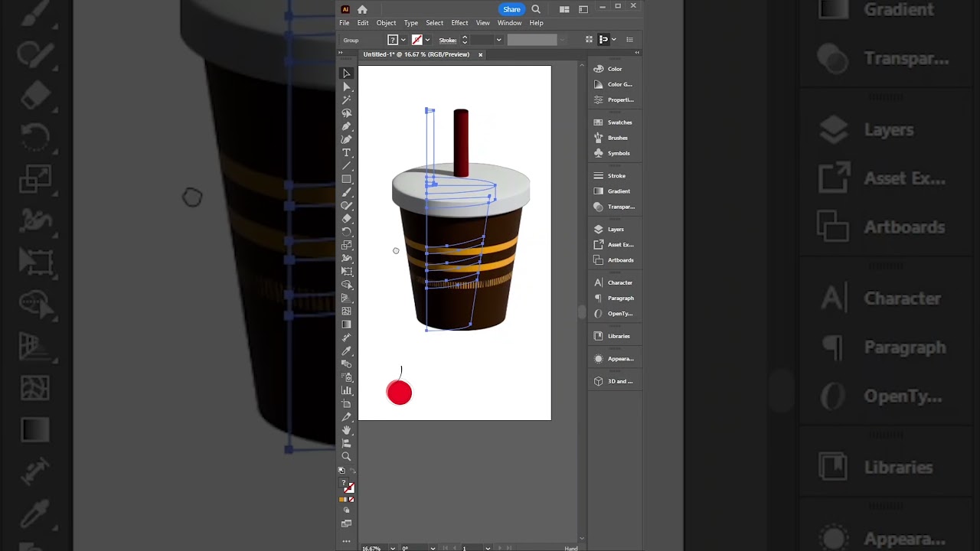Image resolution: width=980 pixels, height=551 pixels.
Task: Click the Share button
Action: pyautogui.click(x=511, y=9)
